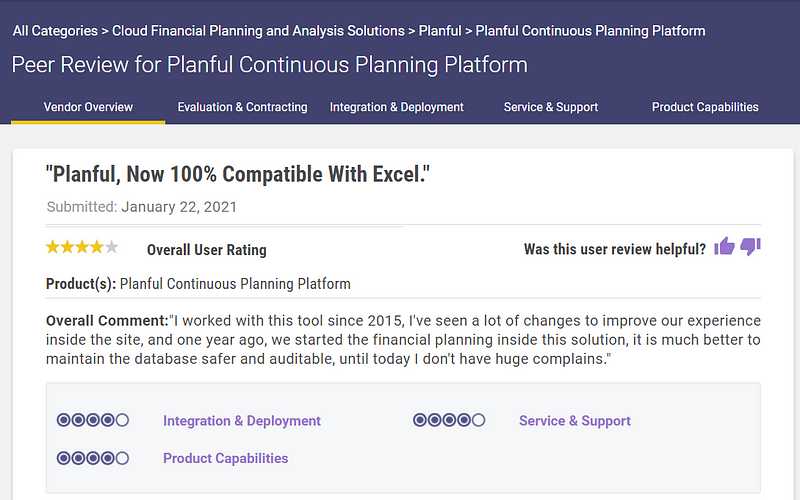Open the Service & Support tab
The image size is (800, 500).
pyautogui.click(x=551, y=107)
